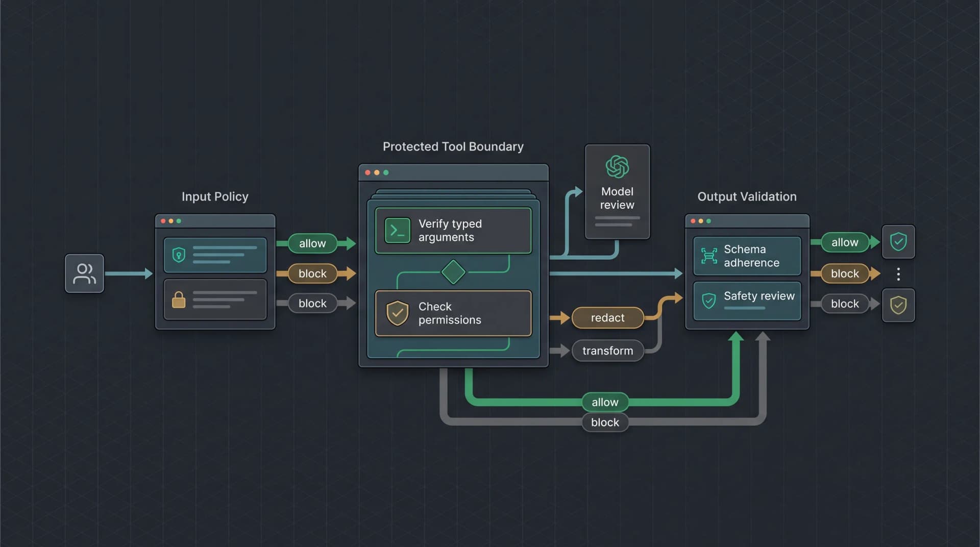The height and width of the screenshot is (547, 980).
Task: Click green dot in Protected Tool Boundary window
Action: (386, 172)
